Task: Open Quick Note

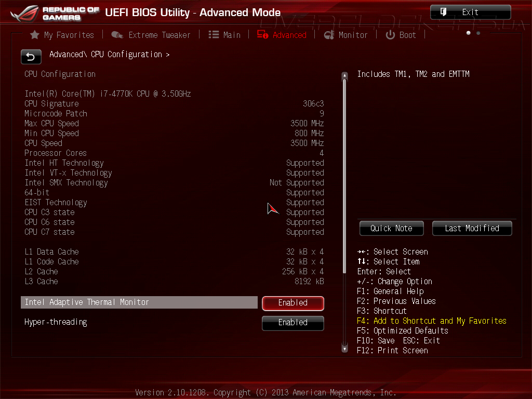Action: (x=391, y=229)
